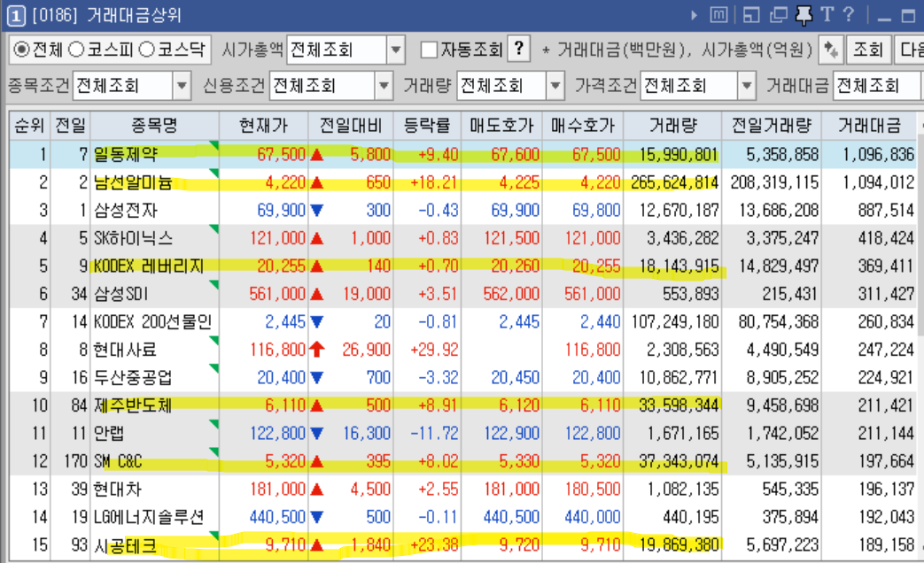The width and height of the screenshot is (924, 563).
Task: Click 현대사료 change rate +29.92
Action: [434, 350]
